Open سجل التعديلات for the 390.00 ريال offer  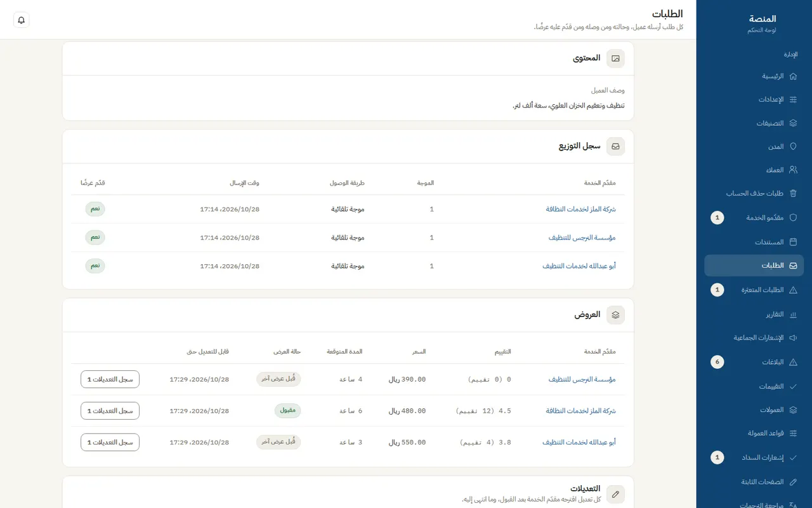[110, 379]
